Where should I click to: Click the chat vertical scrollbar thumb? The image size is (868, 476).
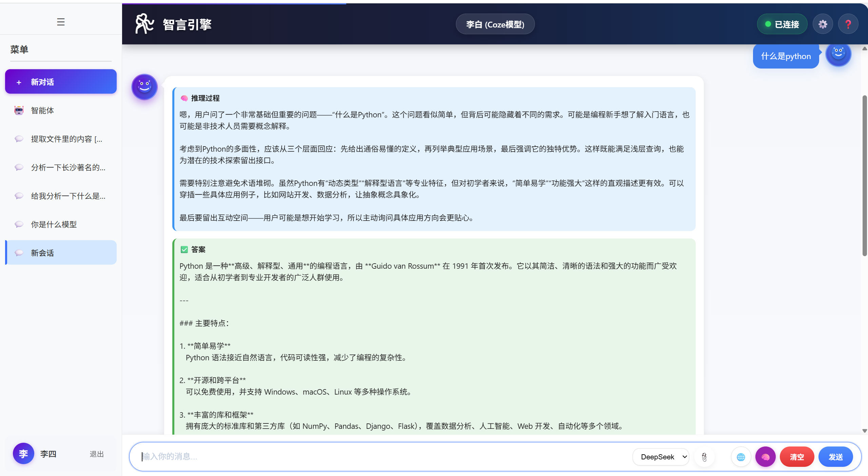(x=865, y=175)
